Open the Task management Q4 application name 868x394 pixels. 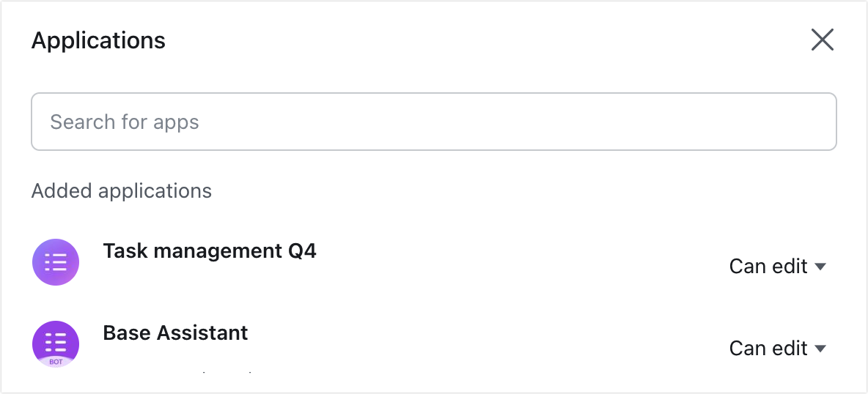click(210, 250)
